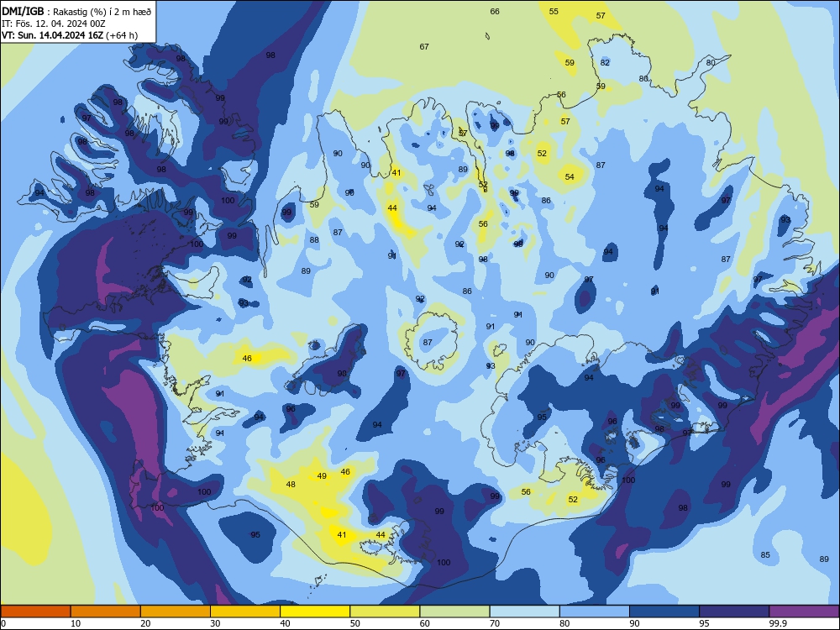The width and height of the screenshot is (840, 630).
Task: Click the DMI/IGB title text
Action: click(23, 11)
